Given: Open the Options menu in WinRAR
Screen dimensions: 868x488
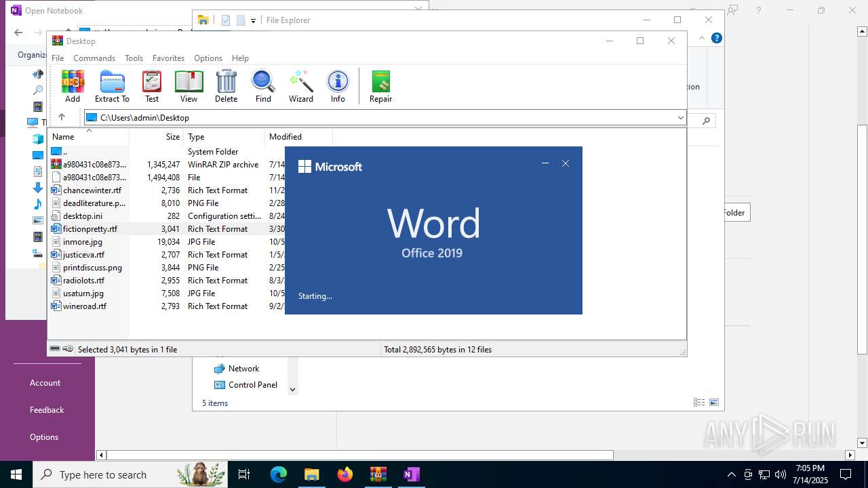Looking at the screenshot, I should point(208,58).
